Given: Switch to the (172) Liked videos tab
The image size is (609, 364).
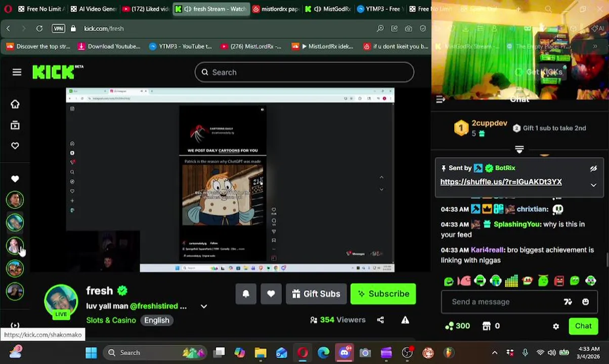Looking at the screenshot, I should (x=145, y=9).
